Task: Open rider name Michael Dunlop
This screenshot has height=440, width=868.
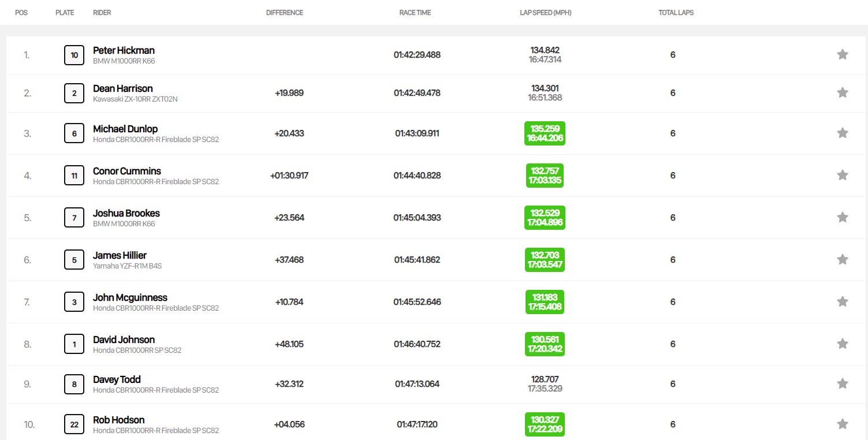Action: click(x=125, y=129)
